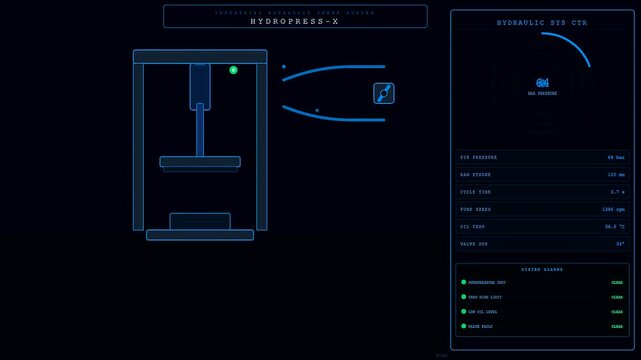Click CLEAR status for TEMP HIGH LIMIT

tap(617, 297)
